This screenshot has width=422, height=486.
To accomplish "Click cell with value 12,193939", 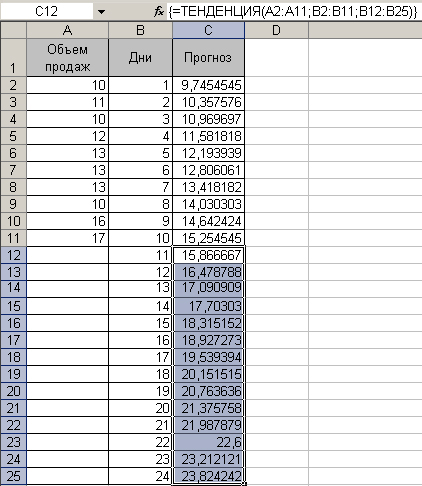I will (x=208, y=153).
